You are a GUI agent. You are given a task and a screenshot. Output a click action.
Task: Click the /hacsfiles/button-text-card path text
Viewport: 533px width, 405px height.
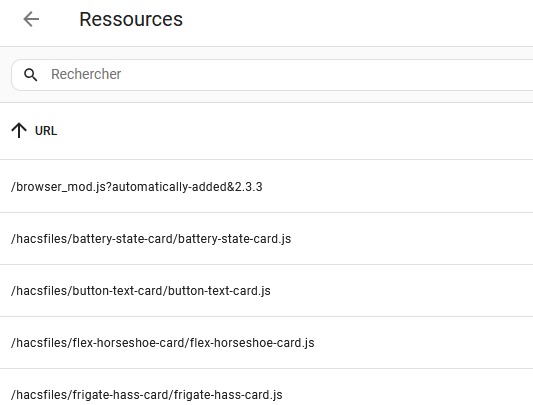tap(88, 291)
